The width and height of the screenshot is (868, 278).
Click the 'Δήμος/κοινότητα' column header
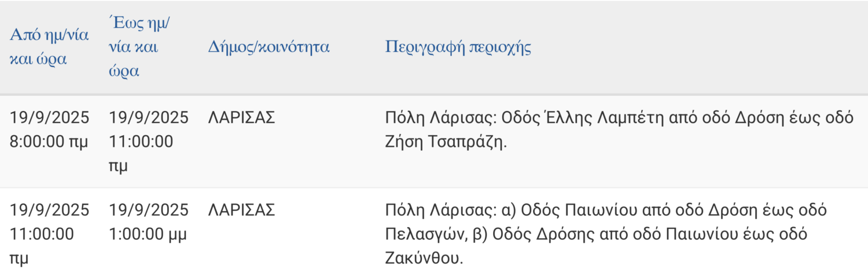pyautogui.click(x=269, y=47)
